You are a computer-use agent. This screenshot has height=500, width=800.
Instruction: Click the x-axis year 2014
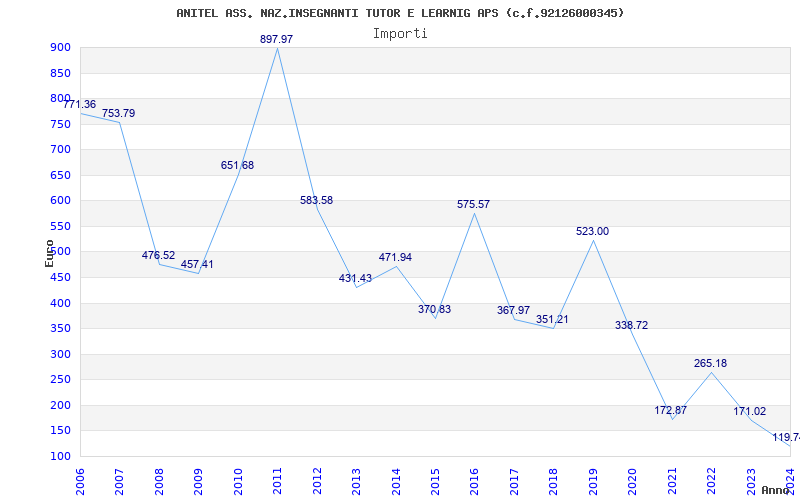coord(396,482)
